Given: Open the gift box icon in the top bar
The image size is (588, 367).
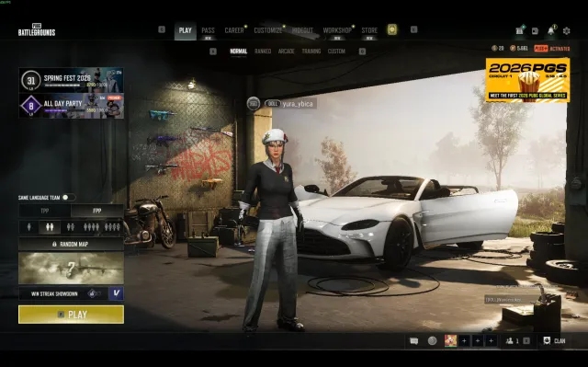Looking at the screenshot, I should (x=520, y=30).
